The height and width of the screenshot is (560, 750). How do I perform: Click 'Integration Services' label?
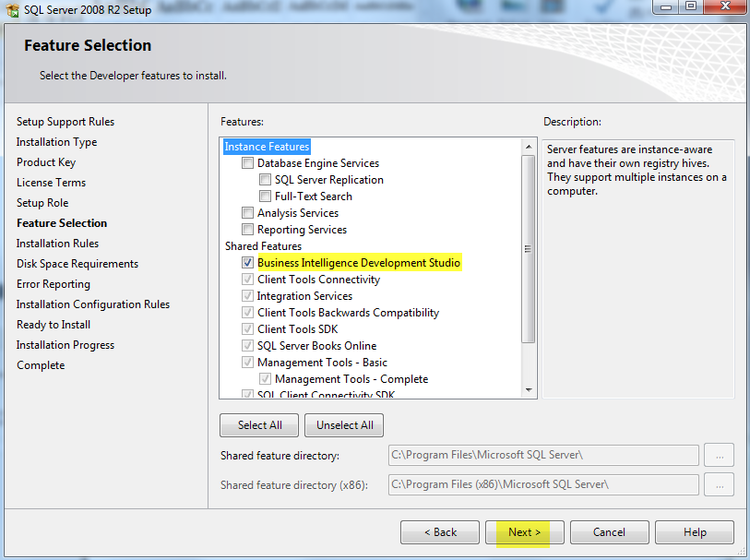click(304, 296)
